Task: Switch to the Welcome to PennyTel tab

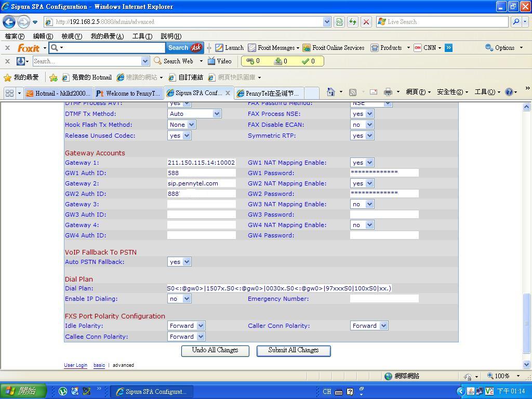Action: tap(128, 94)
